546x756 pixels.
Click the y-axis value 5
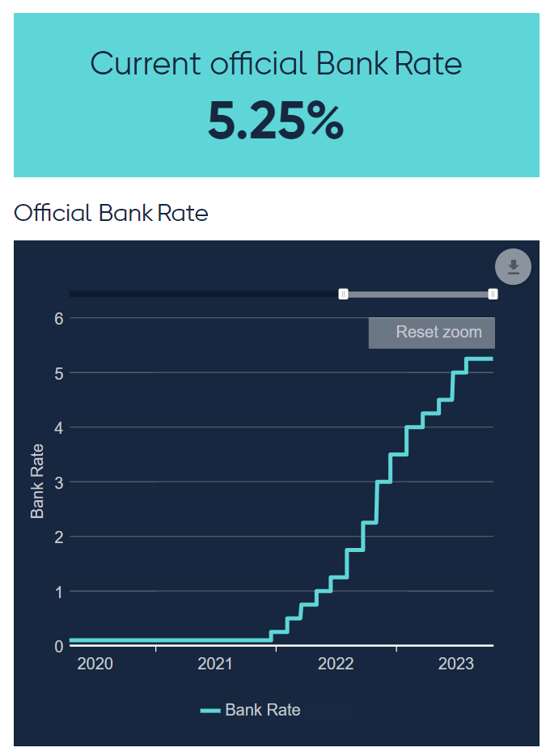(58, 373)
